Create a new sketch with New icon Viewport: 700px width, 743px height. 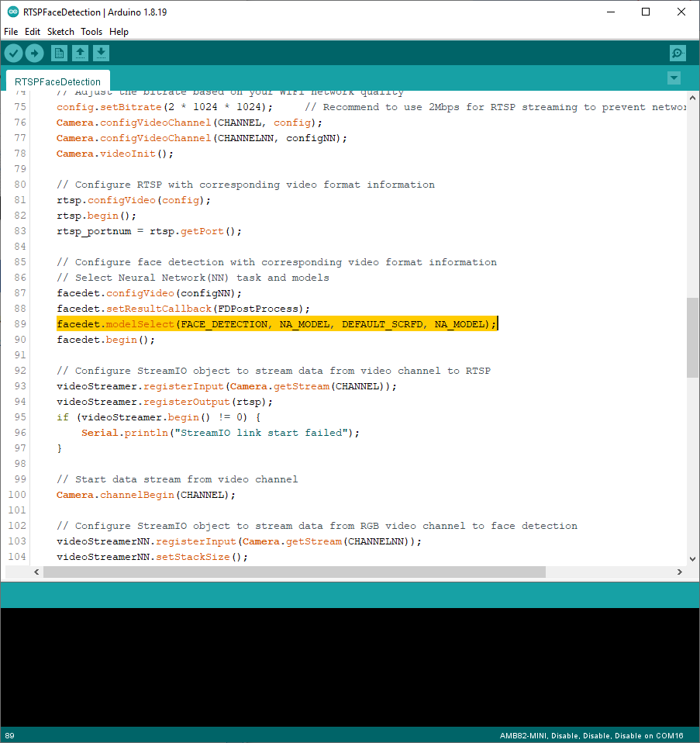coord(59,53)
